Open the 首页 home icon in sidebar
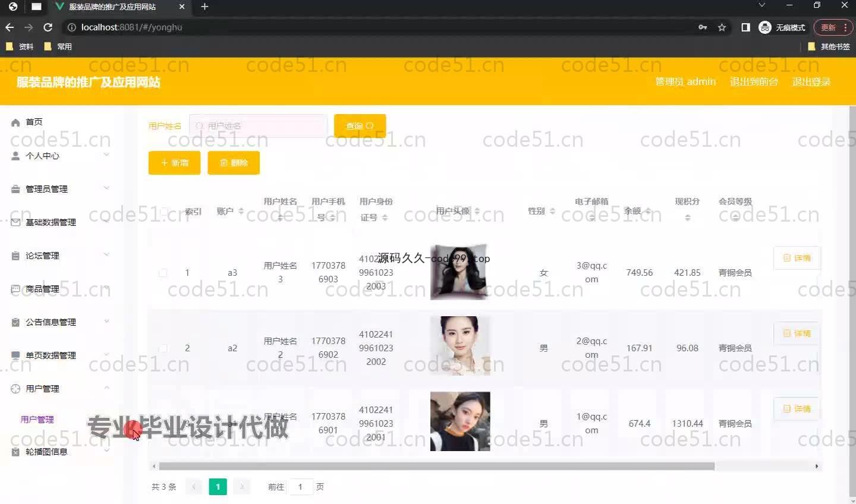The width and height of the screenshot is (856, 504). point(15,122)
